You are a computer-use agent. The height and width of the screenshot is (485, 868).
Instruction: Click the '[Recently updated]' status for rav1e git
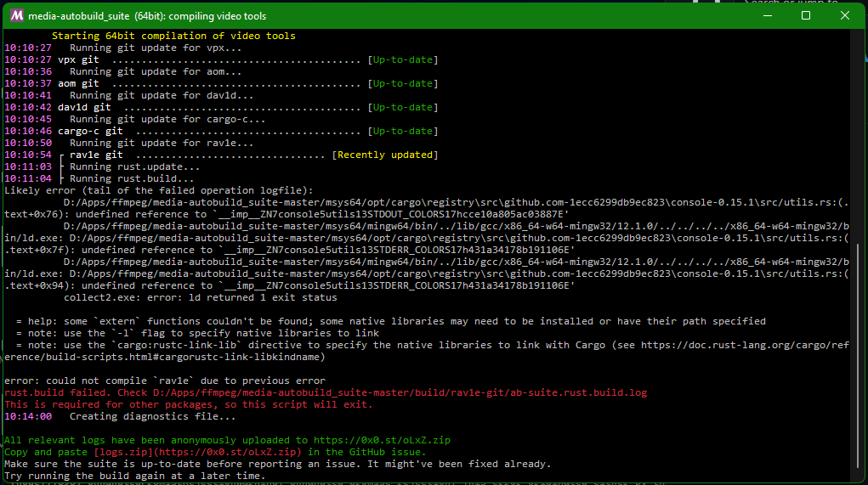(385, 155)
